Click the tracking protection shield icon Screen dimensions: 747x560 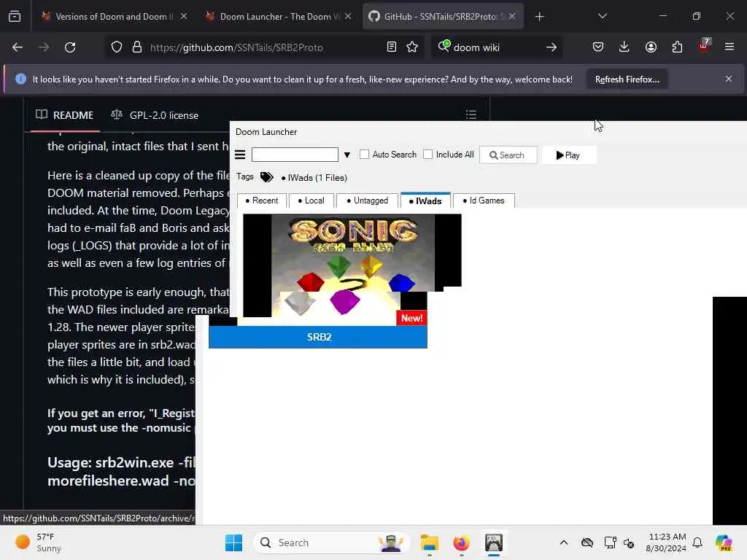117,47
